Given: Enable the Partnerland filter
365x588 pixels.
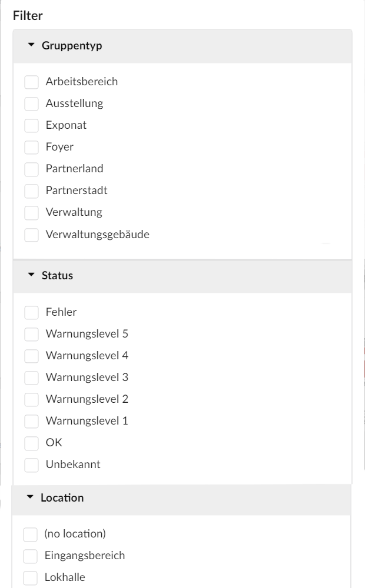Looking at the screenshot, I should (x=31, y=169).
